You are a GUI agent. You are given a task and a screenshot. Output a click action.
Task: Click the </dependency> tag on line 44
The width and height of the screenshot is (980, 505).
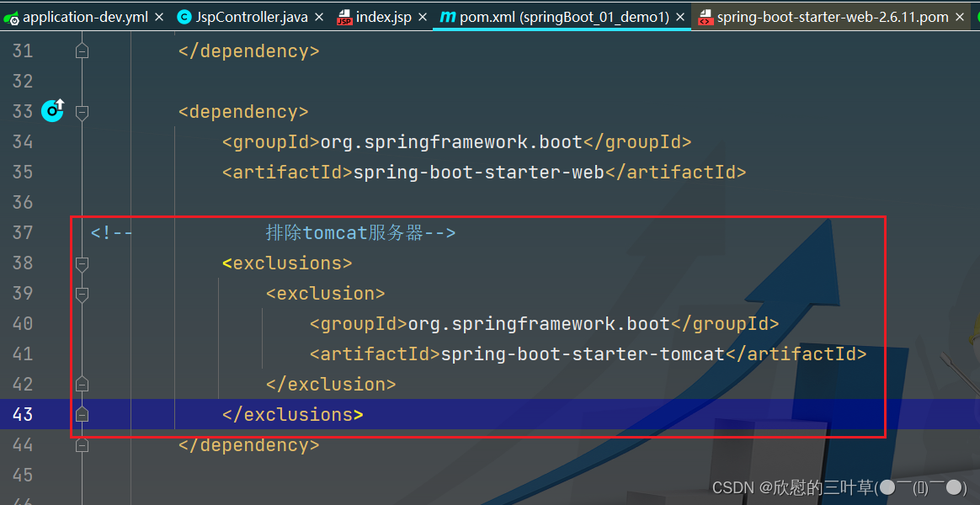click(x=248, y=445)
